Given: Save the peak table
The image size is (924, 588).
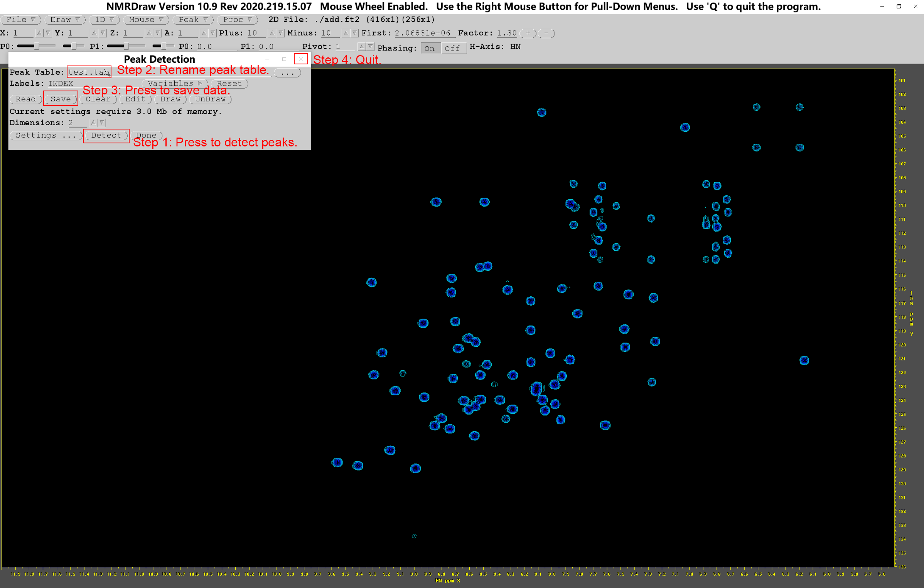Looking at the screenshot, I should point(61,99).
